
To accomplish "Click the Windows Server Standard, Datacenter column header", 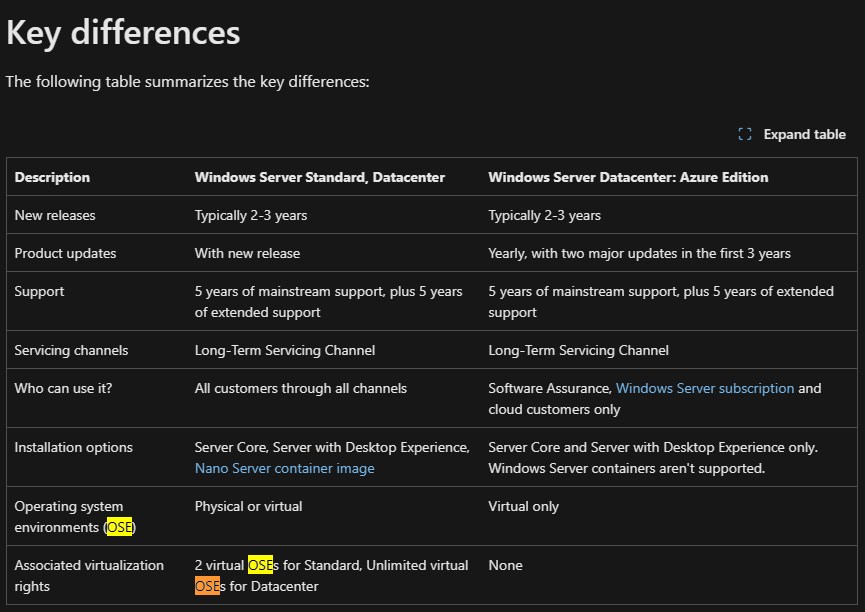I will pyautogui.click(x=319, y=177).
